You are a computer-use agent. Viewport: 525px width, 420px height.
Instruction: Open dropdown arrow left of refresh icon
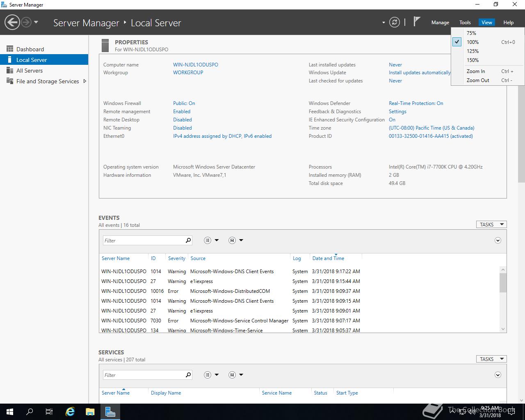[383, 23]
